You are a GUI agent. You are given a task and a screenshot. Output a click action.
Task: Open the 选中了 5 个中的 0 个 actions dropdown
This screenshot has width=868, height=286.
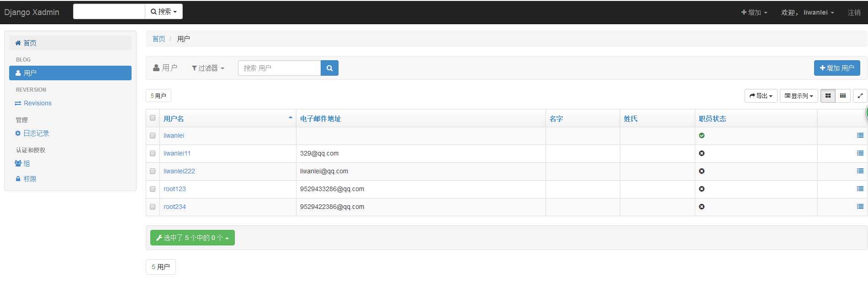pos(192,238)
